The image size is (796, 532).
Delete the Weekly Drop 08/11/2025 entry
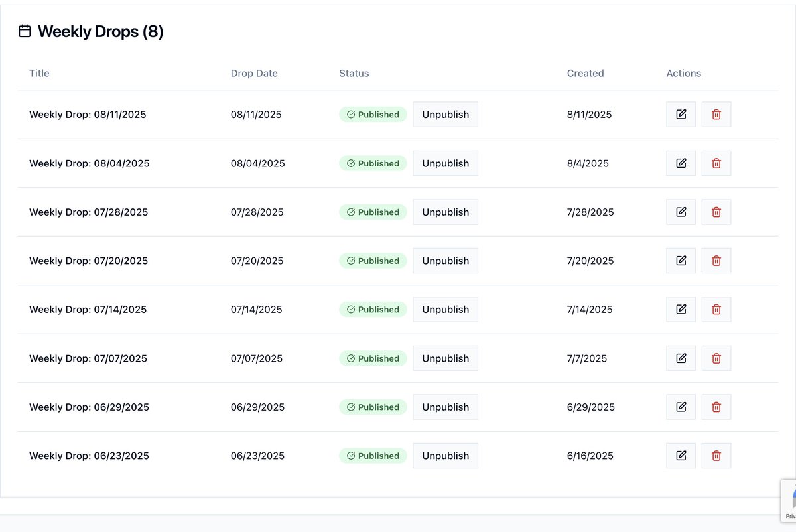click(716, 115)
